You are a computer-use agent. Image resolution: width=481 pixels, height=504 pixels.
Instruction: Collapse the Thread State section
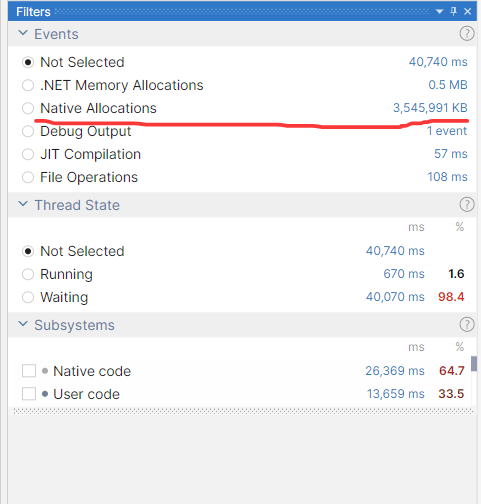click(x=23, y=204)
